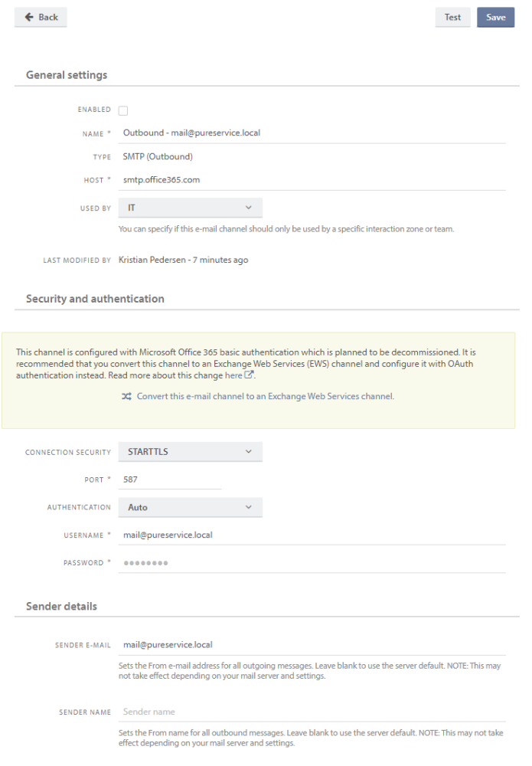The width and height of the screenshot is (532, 766).
Task: Click the Test button
Action: coord(452,17)
